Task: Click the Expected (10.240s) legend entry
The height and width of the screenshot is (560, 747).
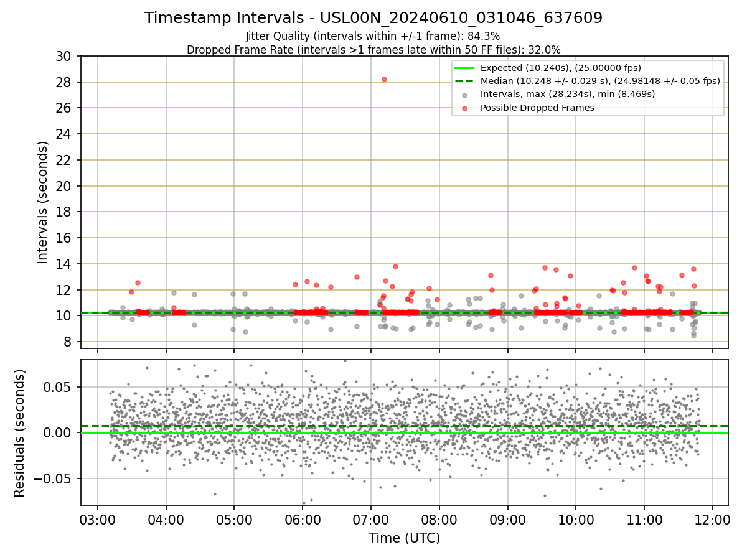Action: [561, 68]
